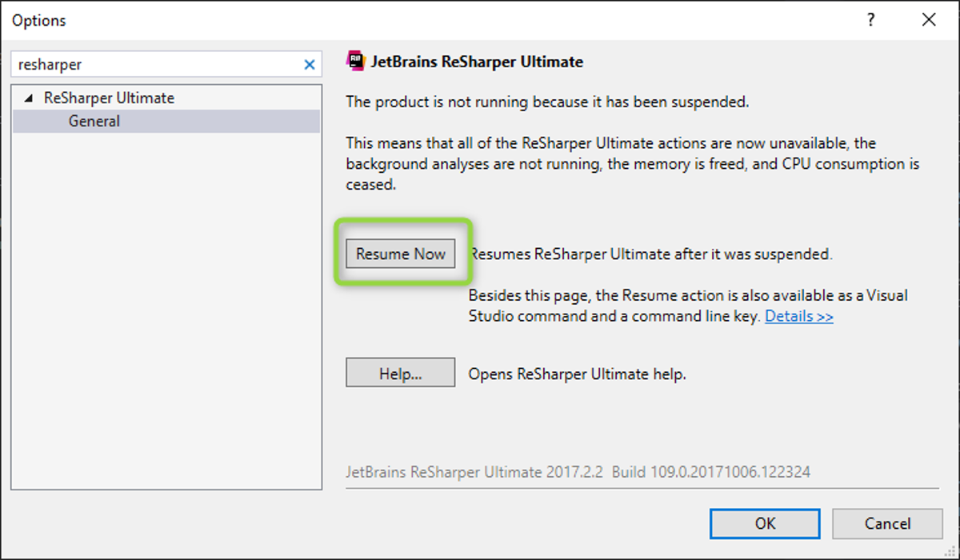960x560 pixels.
Task: Click the build version text at bottom
Action: click(578, 472)
